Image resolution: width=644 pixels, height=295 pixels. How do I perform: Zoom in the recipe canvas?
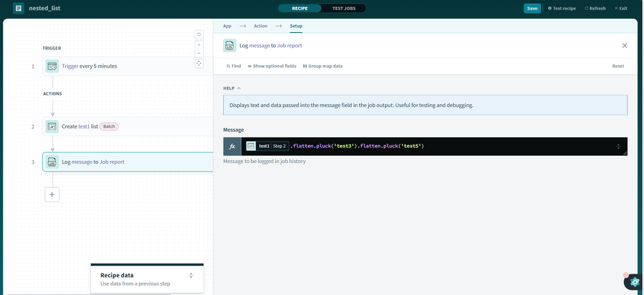pyautogui.click(x=199, y=44)
